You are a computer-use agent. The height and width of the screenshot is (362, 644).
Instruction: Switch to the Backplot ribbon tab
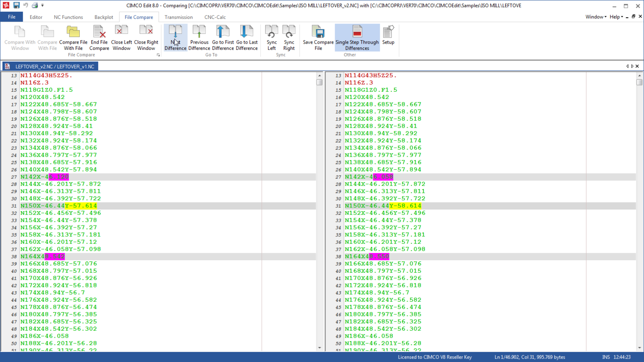[x=104, y=17]
